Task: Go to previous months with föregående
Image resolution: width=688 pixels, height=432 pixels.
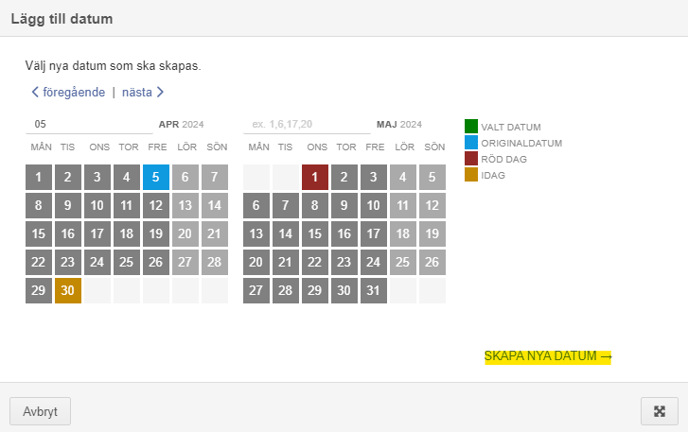Action: (68, 92)
